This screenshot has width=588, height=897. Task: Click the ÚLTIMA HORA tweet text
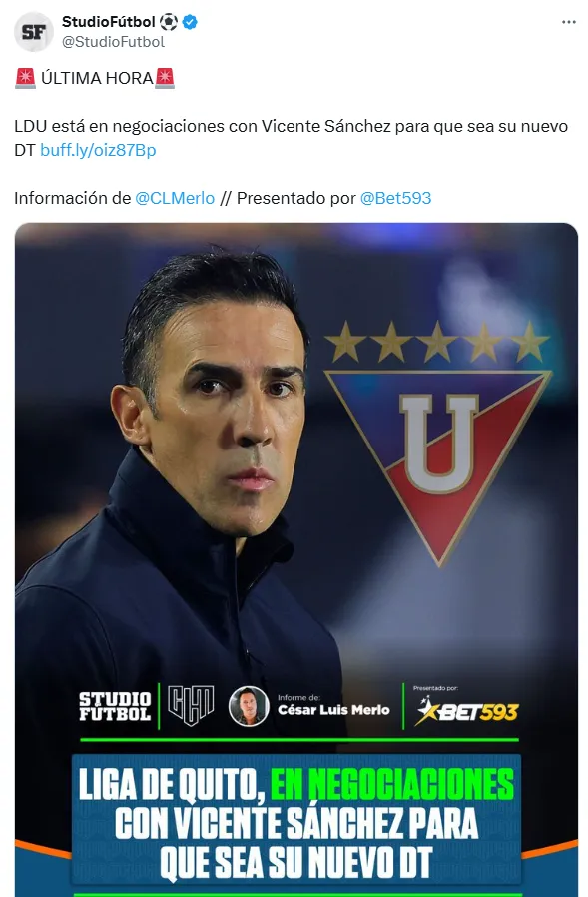tap(97, 78)
